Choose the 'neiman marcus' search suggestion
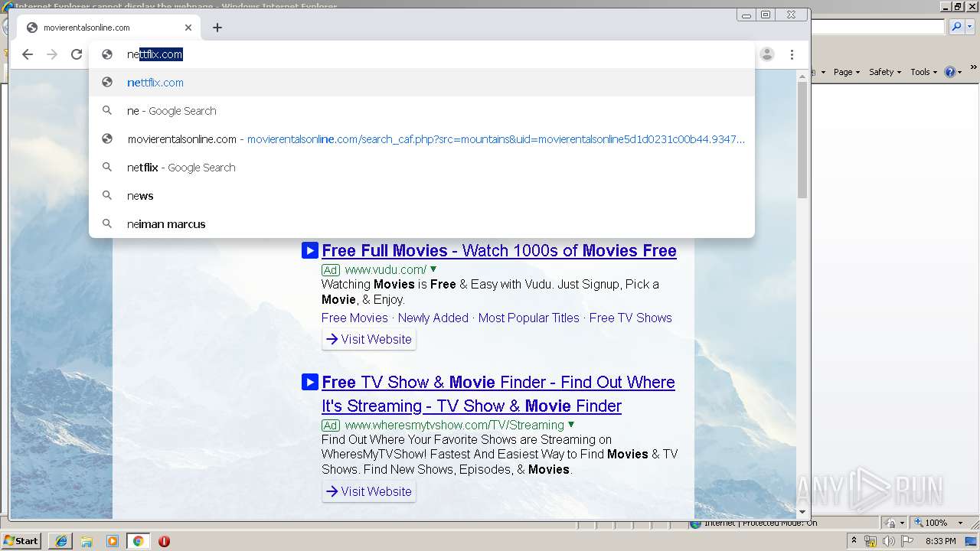Image resolution: width=980 pixels, height=551 pixels. [422, 224]
